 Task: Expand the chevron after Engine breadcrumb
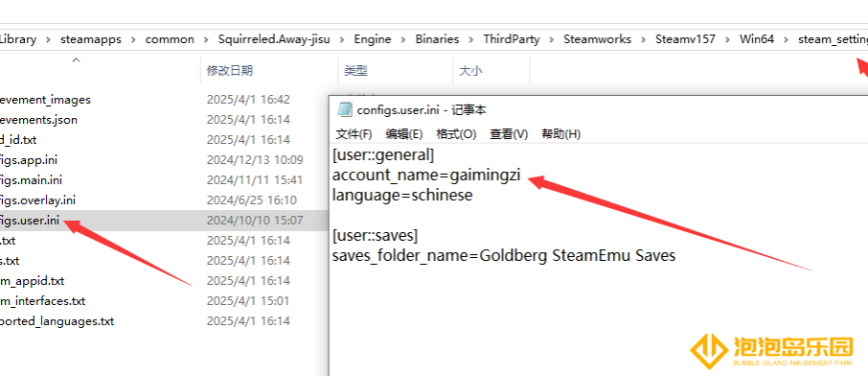click(403, 40)
